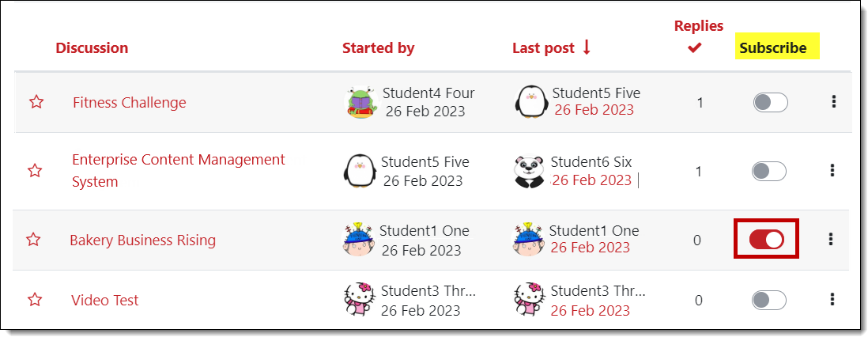
Task: Star the Video Test discussion
Action: pyautogui.click(x=35, y=300)
